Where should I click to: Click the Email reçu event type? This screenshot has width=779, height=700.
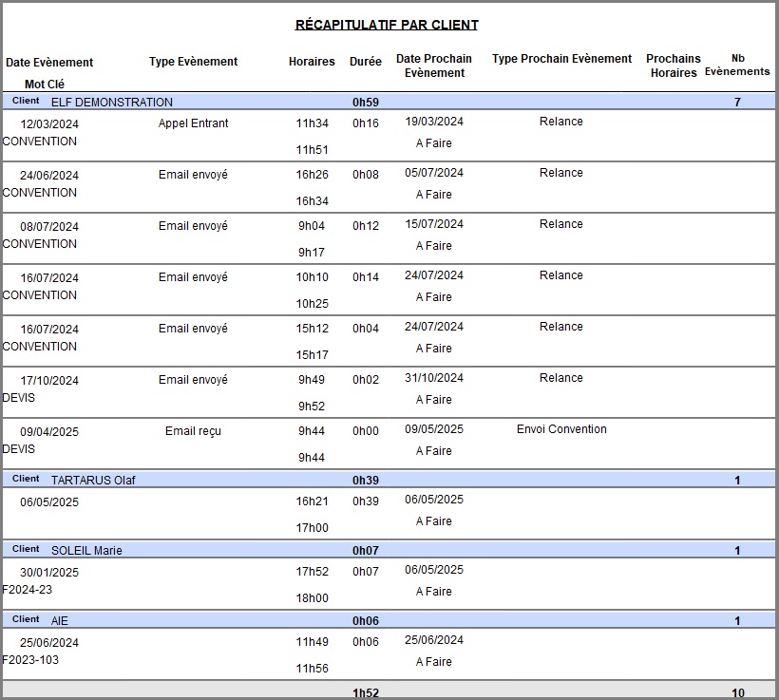(x=193, y=431)
